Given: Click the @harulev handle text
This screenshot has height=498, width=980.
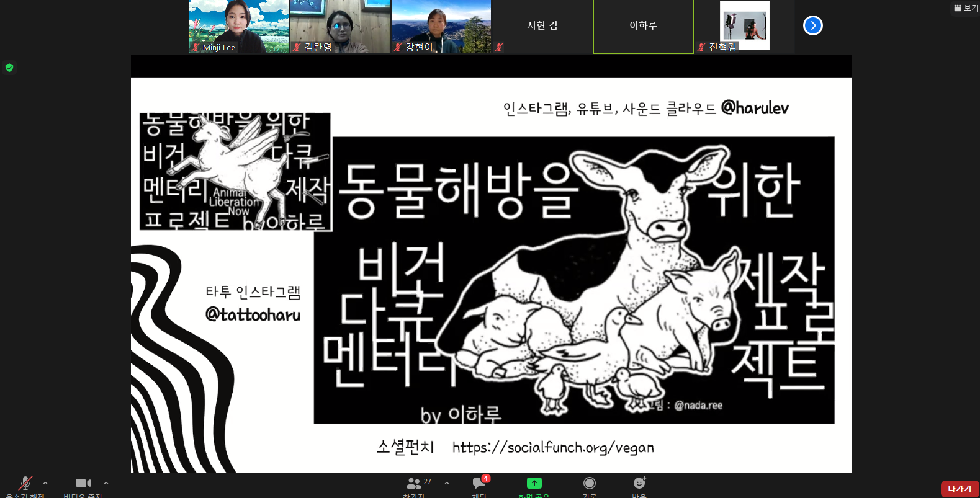Looking at the screenshot, I should pyautogui.click(x=755, y=108).
